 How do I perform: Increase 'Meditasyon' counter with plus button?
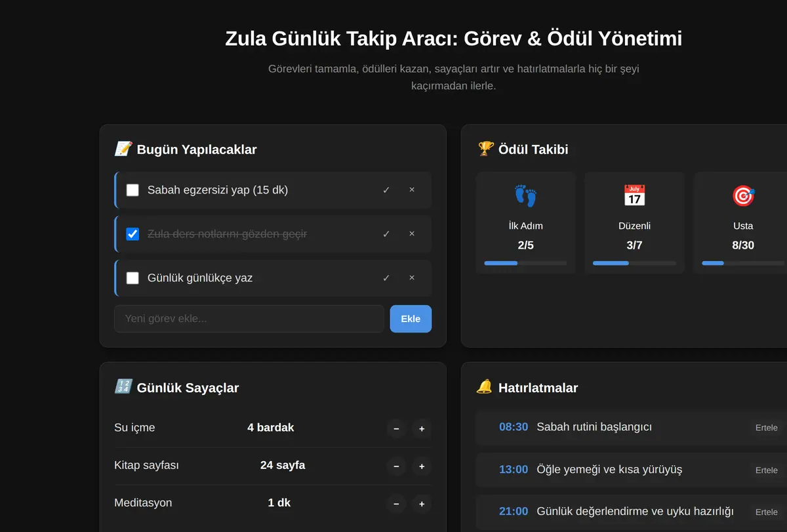coord(422,504)
